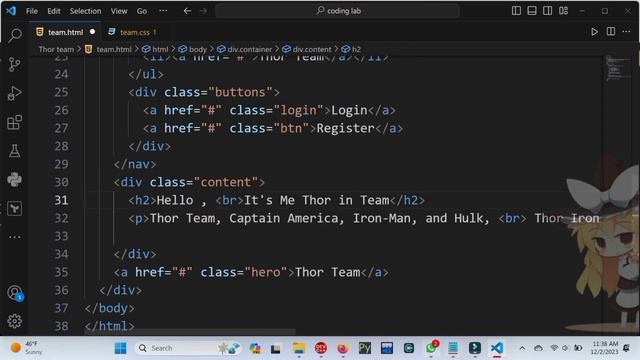Click "hero" class value on line 35
The height and width of the screenshot is (360, 640).
pyautogui.click(x=266, y=272)
